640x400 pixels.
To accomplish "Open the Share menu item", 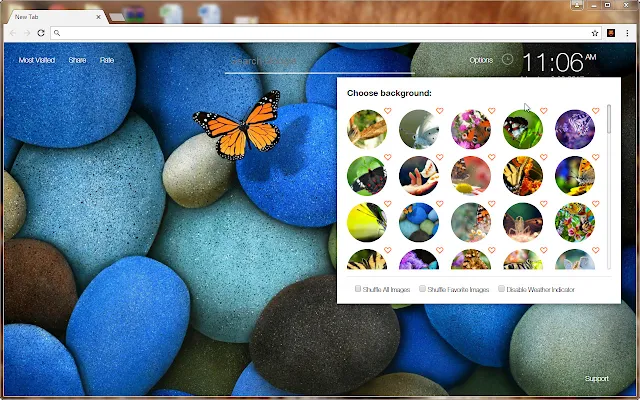I will click(x=77, y=60).
